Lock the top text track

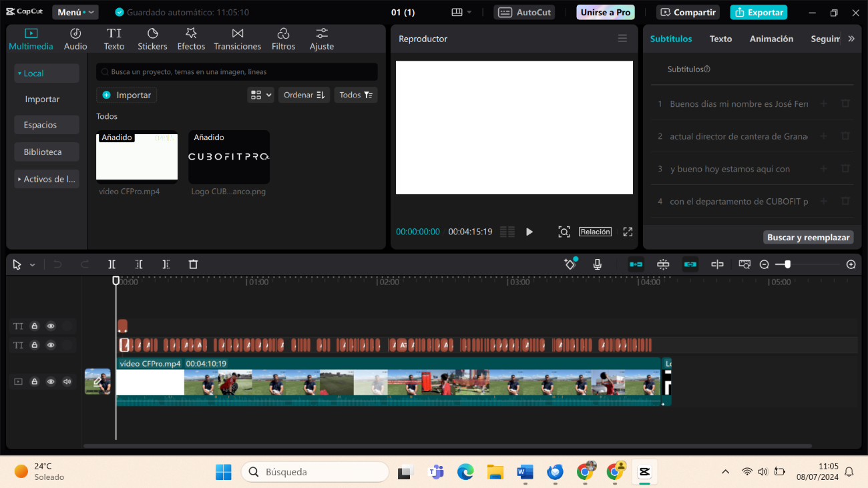pyautogui.click(x=35, y=326)
